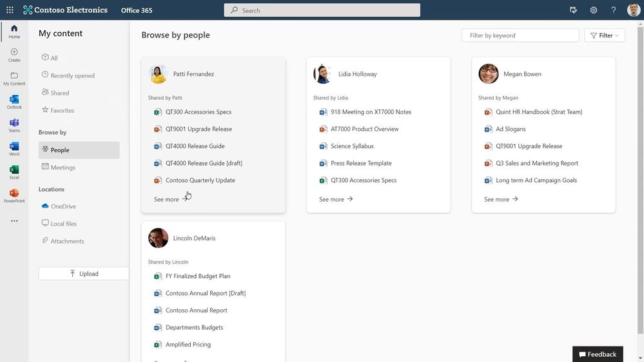This screenshot has height=362, width=644.
Task: Open Contoso Quarterly Update presentation
Action: (200, 180)
